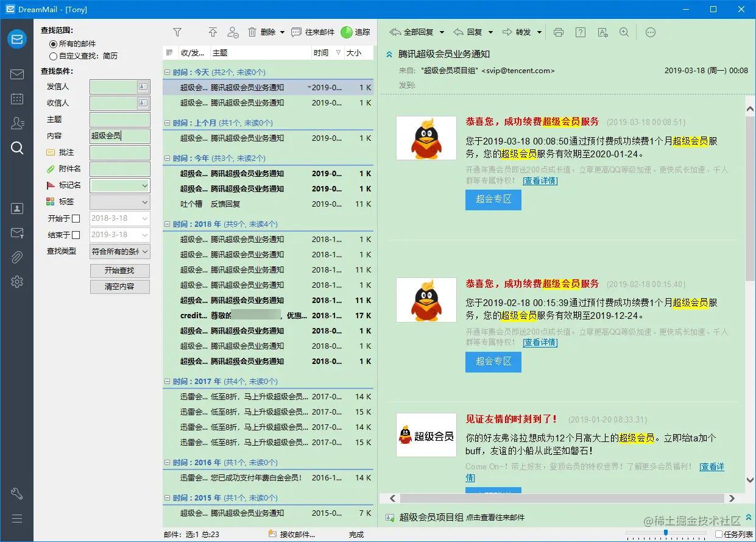Image resolution: width=756 pixels, height=542 pixels.
Task: Select the 自定义查找 radio button
Action: click(x=53, y=56)
